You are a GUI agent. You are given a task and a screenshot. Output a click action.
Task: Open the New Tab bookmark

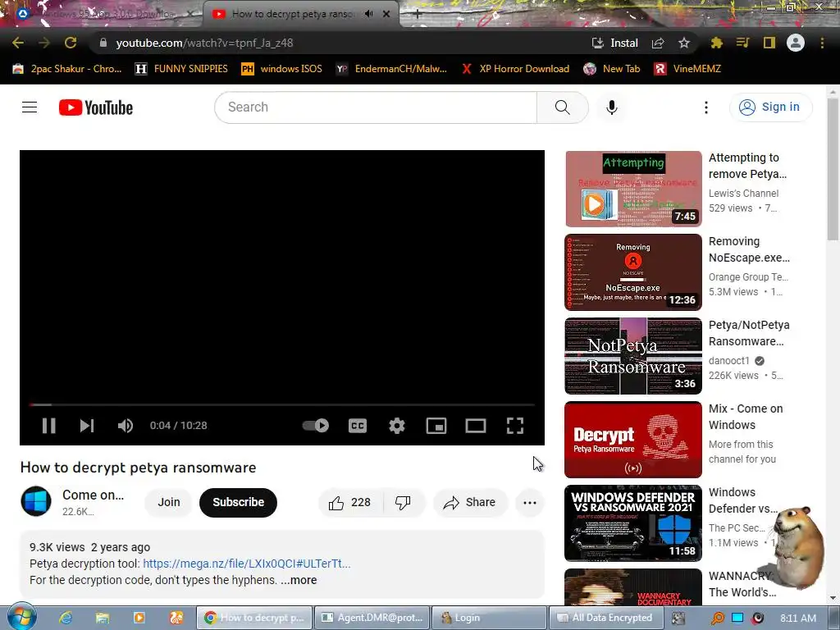[x=612, y=69]
